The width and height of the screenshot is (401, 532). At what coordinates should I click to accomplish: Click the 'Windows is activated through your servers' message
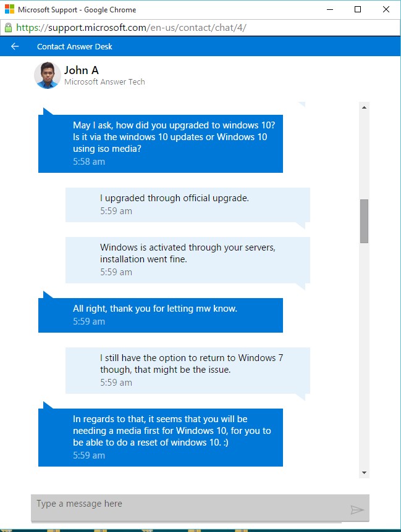(x=188, y=254)
